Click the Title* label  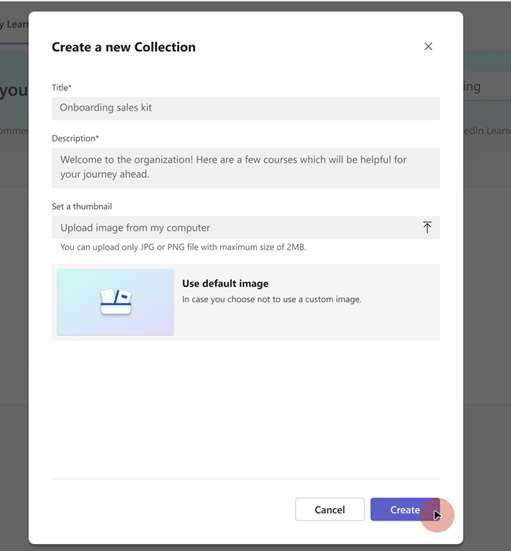click(62, 87)
